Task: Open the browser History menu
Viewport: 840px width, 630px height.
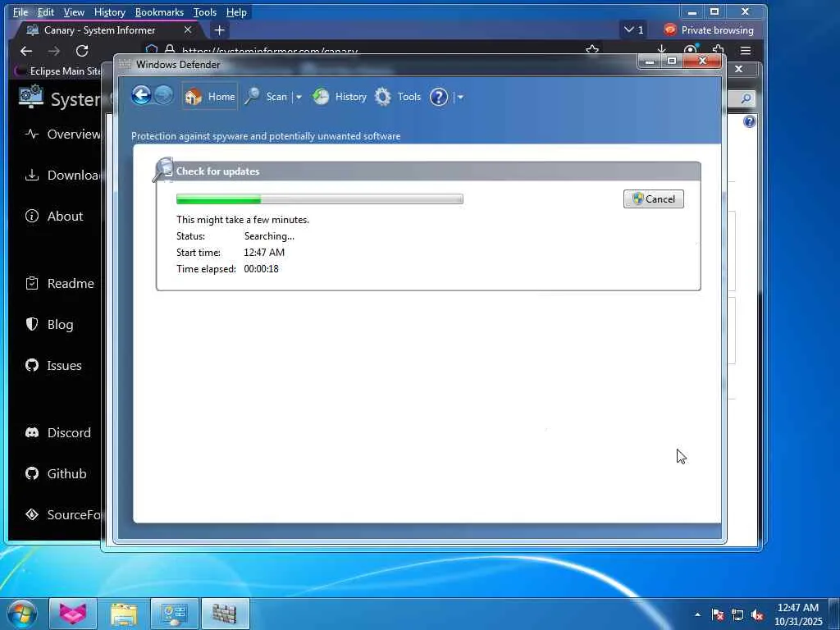Action: [x=109, y=11]
